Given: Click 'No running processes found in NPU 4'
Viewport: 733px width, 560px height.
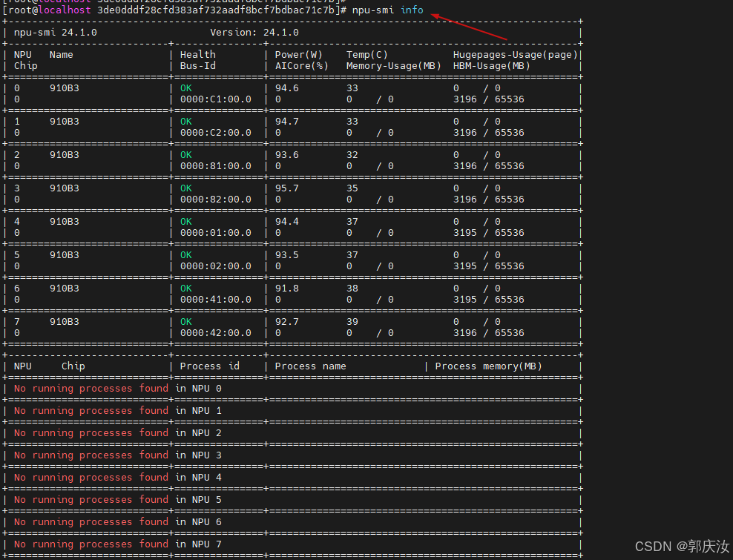Looking at the screenshot, I should 117,478.
